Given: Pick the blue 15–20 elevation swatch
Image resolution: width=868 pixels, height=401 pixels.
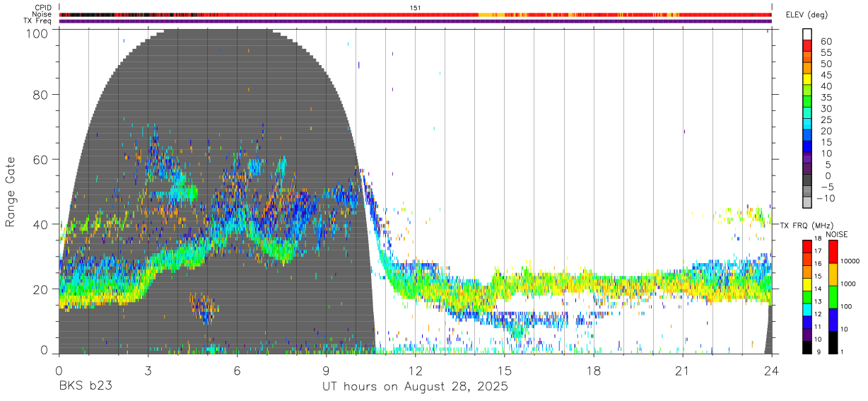Looking at the screenshot, I should coord(807,136).
